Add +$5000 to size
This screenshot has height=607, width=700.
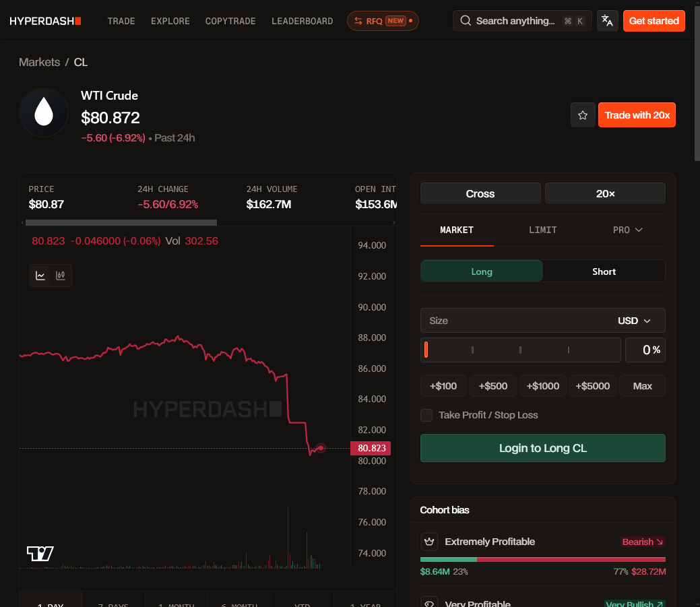click(593, 386)
